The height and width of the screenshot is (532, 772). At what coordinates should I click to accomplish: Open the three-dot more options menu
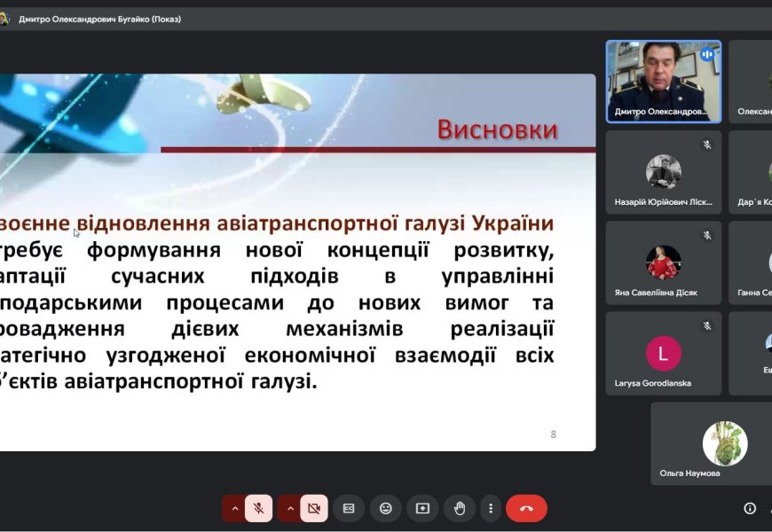[490, 508]
